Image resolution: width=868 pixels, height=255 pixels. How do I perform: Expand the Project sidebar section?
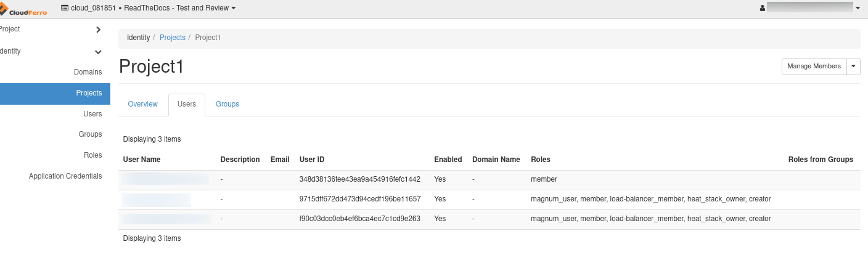coord(52,29)
